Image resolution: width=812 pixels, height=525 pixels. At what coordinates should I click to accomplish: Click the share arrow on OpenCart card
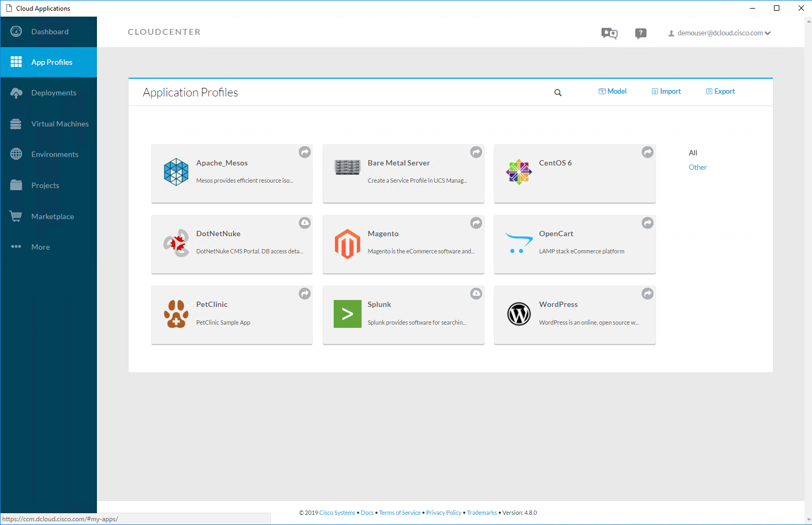648,223
